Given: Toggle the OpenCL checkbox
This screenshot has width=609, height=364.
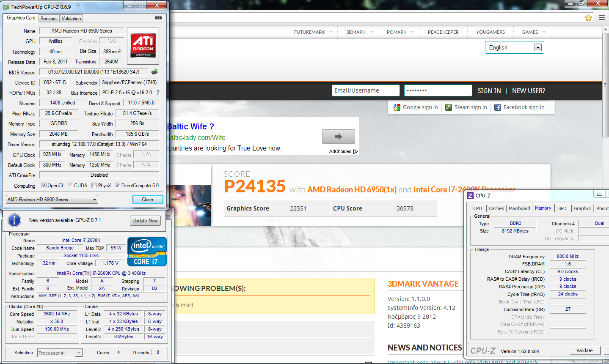Looking at the screenshot, I should (x=44, y=186).
